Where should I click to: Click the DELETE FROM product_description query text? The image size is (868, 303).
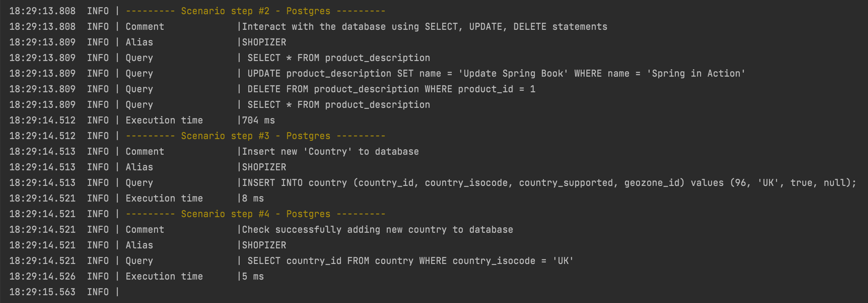391,89
